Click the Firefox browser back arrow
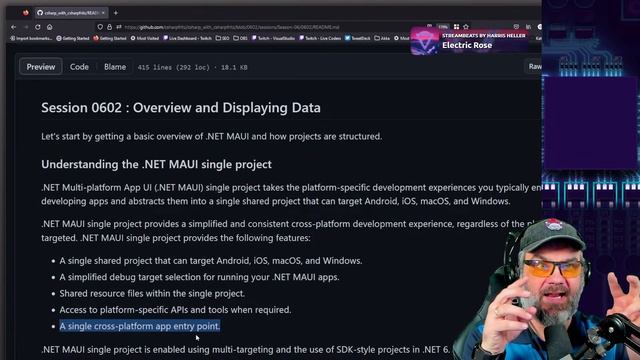Screen dimensions: 640x360 [13, 27]
